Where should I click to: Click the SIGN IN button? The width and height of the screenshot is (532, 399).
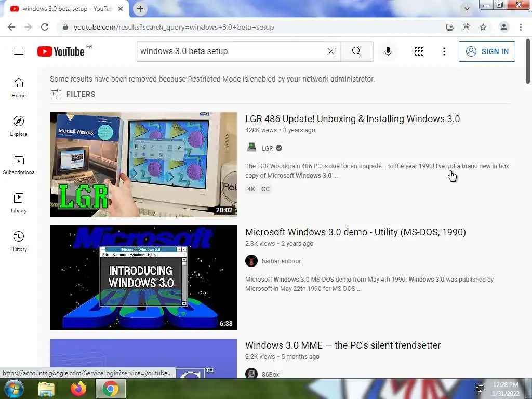(x=487, y=51)
